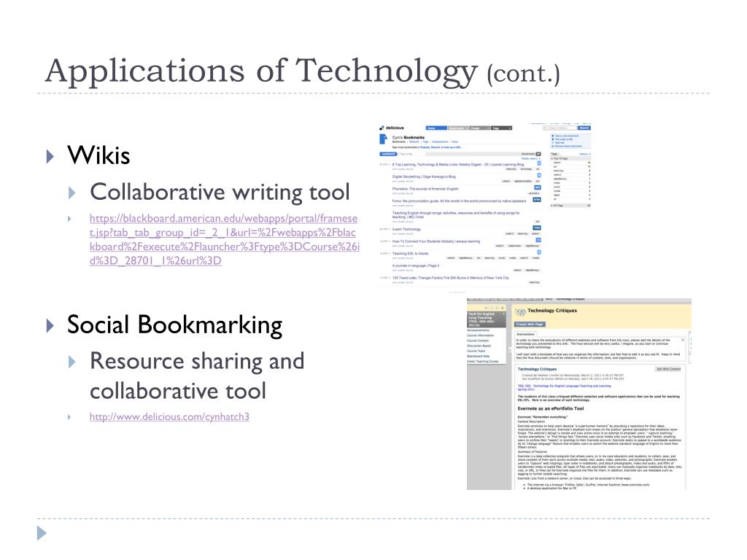Click the 'Collaborative writing tool' text

pos(220,192)
